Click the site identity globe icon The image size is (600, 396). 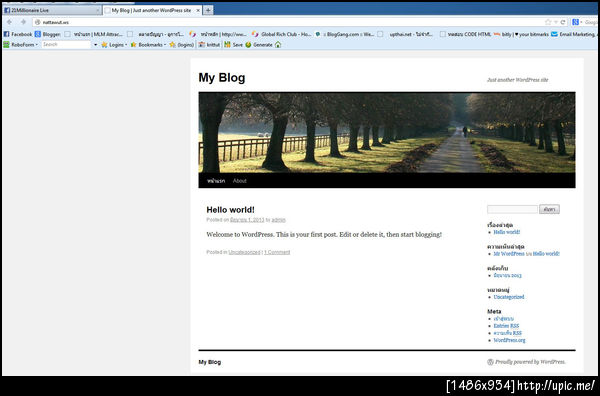(x=38, y=22)
